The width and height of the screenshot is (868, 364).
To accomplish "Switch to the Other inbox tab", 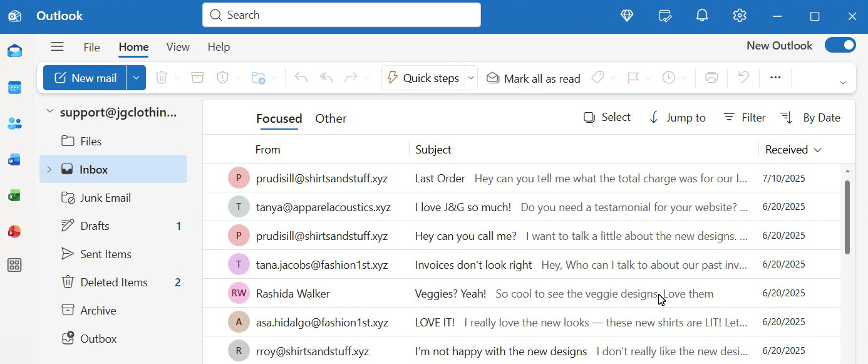I will [x=331, y=118].
